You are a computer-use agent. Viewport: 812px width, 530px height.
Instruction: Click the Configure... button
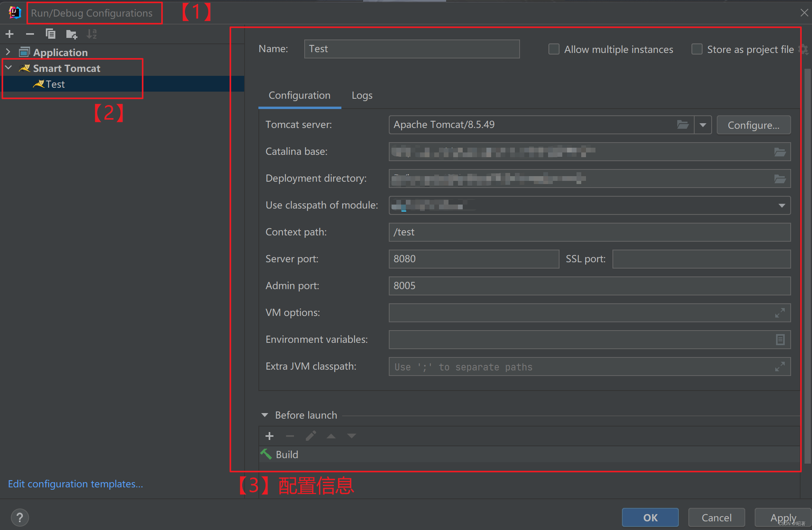[754, 125]
